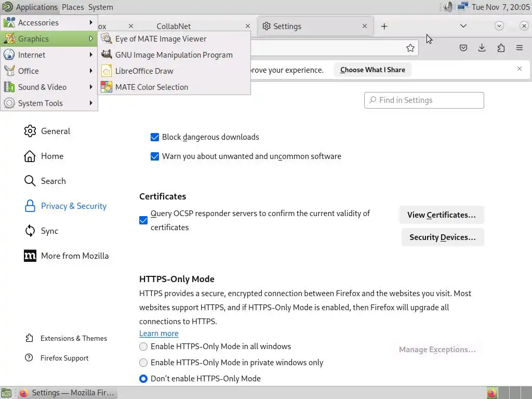Click the MATE logo icon beside Applications
The image size is (532, 399).
[x=7, y=7]
